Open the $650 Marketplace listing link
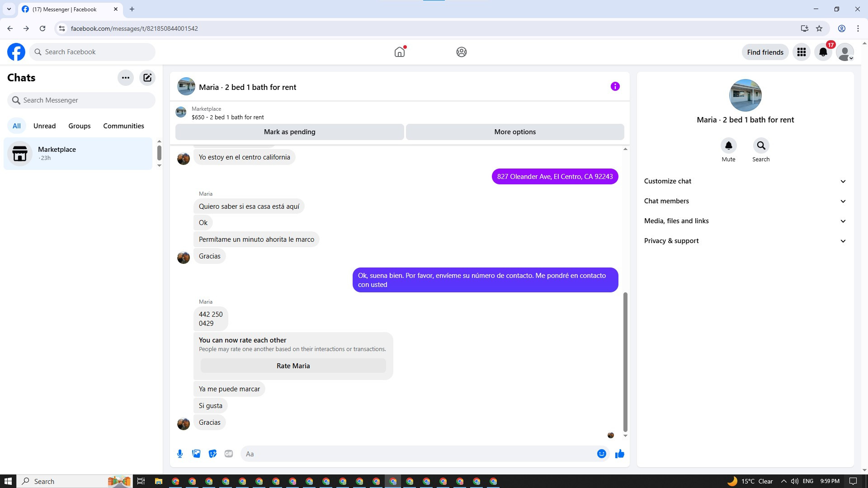The width and height of the screenshot is (868, 488). pos(228,117)
